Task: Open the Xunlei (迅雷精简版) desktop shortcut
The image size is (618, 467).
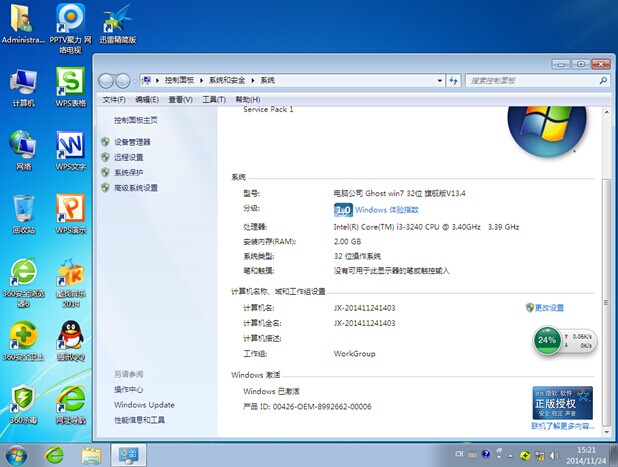Action: 117,24
